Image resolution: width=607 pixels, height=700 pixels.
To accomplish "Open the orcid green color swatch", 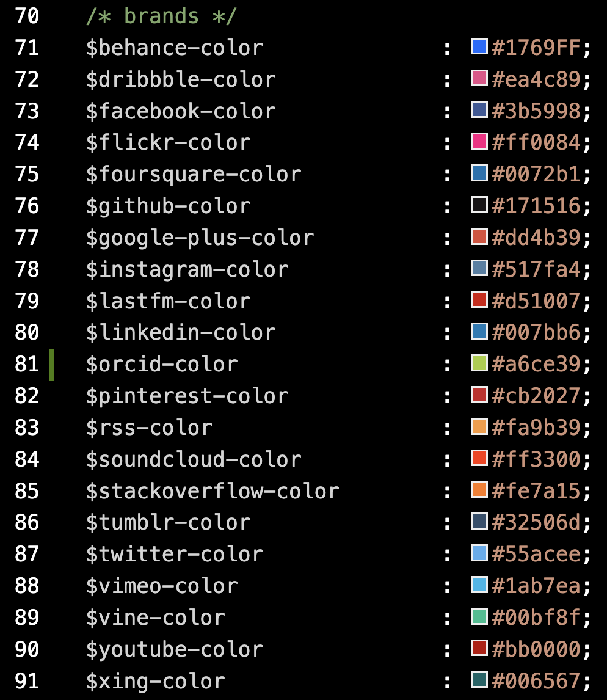I will [479, 363].
